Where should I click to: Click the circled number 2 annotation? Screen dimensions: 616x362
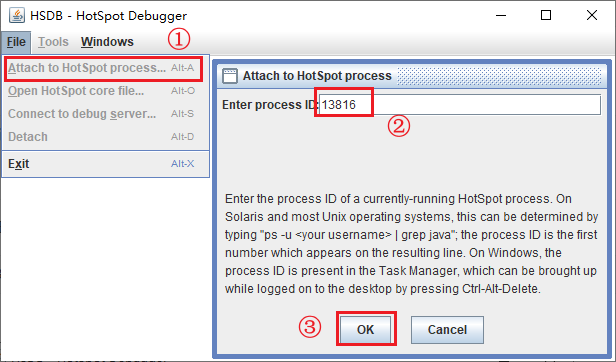tap(399, 127)
